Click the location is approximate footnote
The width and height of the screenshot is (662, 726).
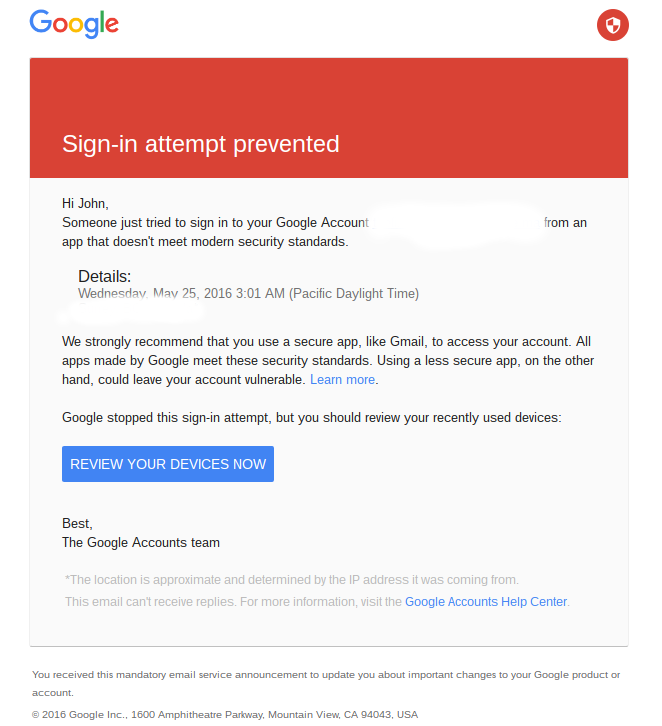point(292,580)
